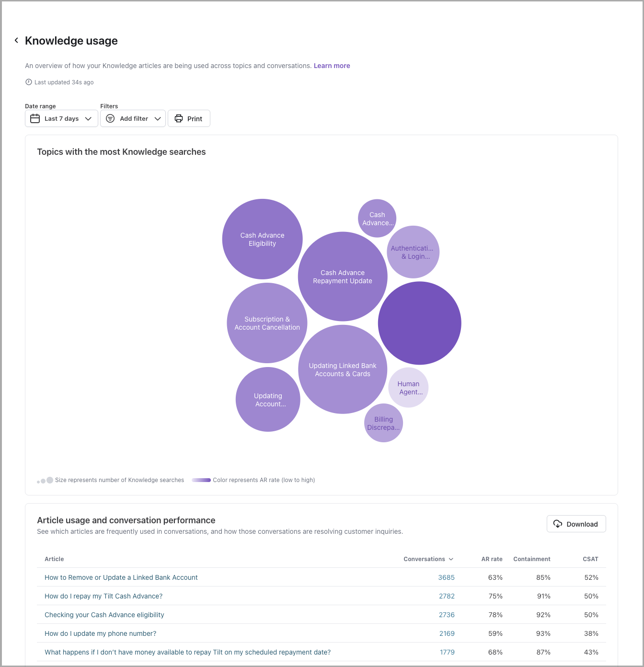Click the CSAT column header

pyautogui.click(x=590, y=559)
